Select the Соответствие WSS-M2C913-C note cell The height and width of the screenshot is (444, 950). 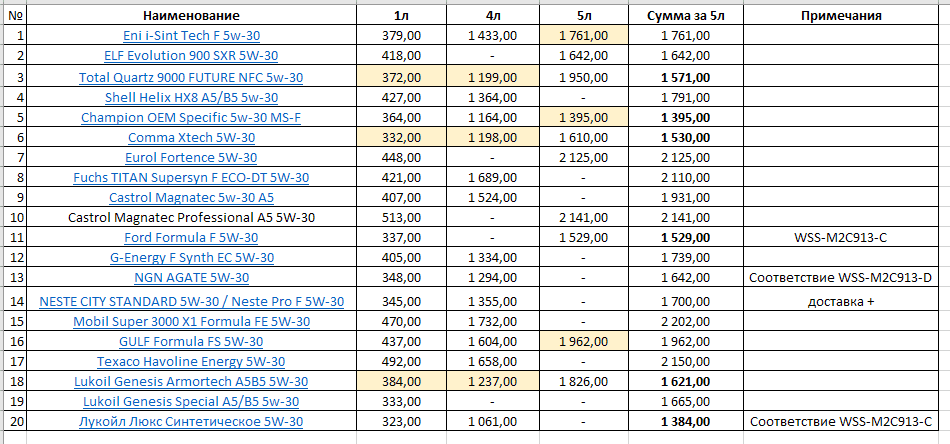tap(841, 422)
